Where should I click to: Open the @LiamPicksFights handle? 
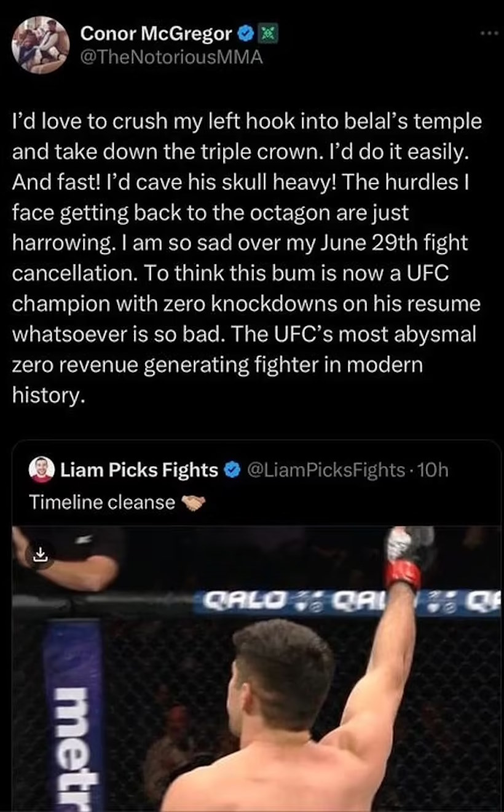point(325,471)
